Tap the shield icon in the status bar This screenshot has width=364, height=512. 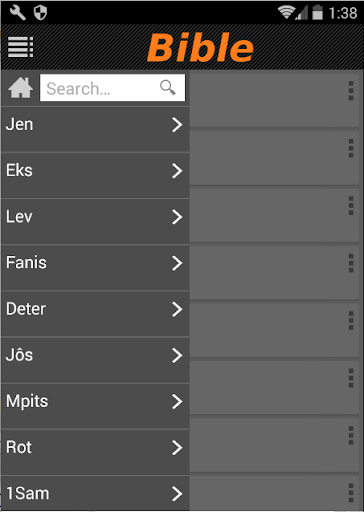[x=40, y=13]
